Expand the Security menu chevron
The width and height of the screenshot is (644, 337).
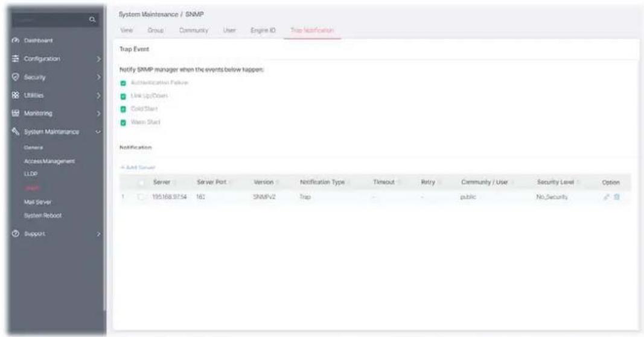tap(98, 77)
